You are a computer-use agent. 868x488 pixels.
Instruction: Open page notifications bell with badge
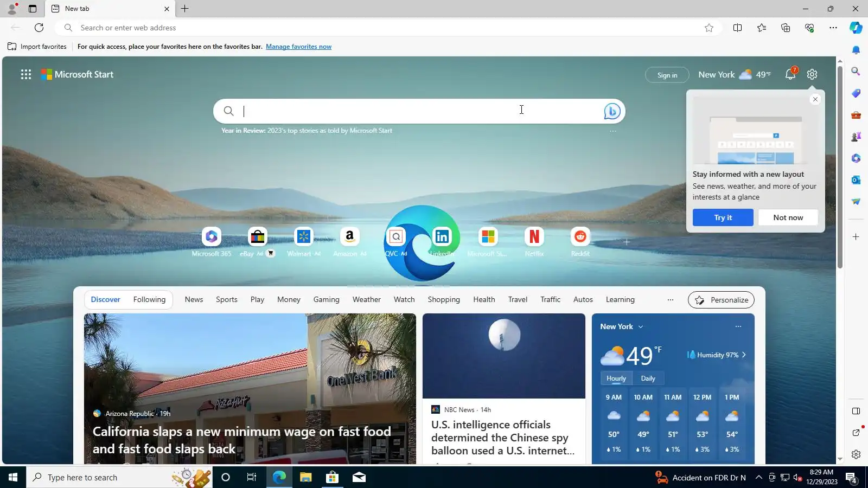(790, 74)
